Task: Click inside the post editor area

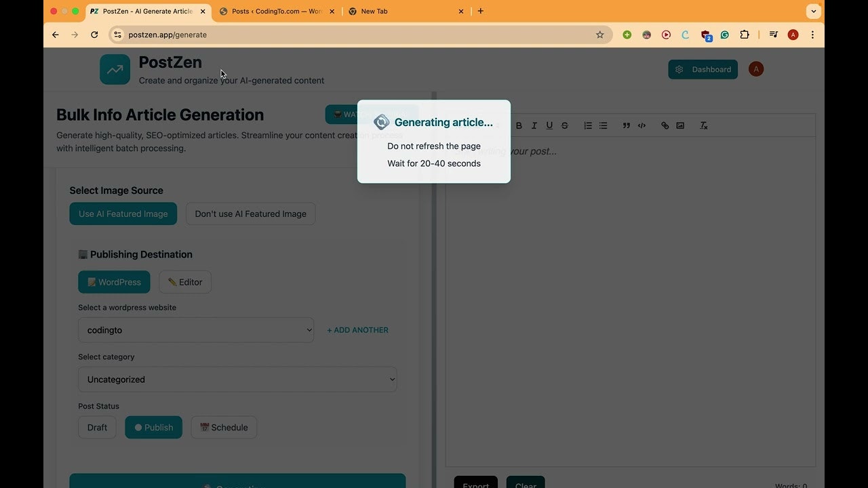Action: point(630,302)
